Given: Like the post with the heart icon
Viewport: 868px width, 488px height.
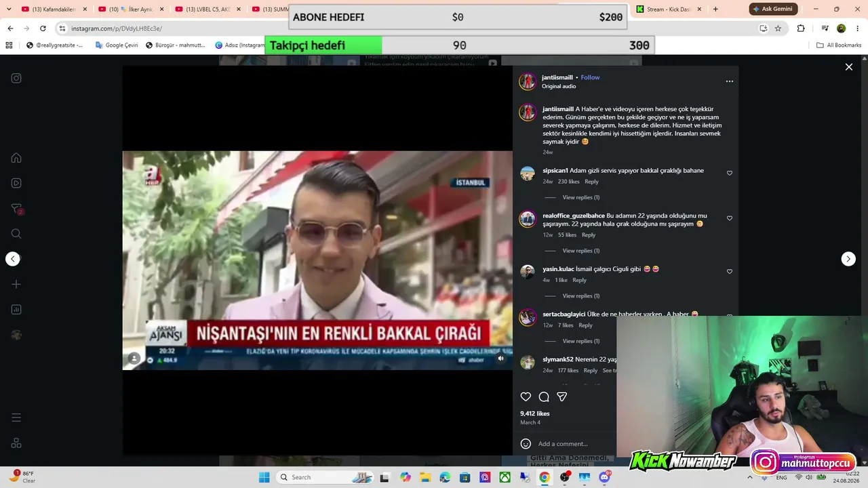Looking at the screenshot, I should coord(526,396).
